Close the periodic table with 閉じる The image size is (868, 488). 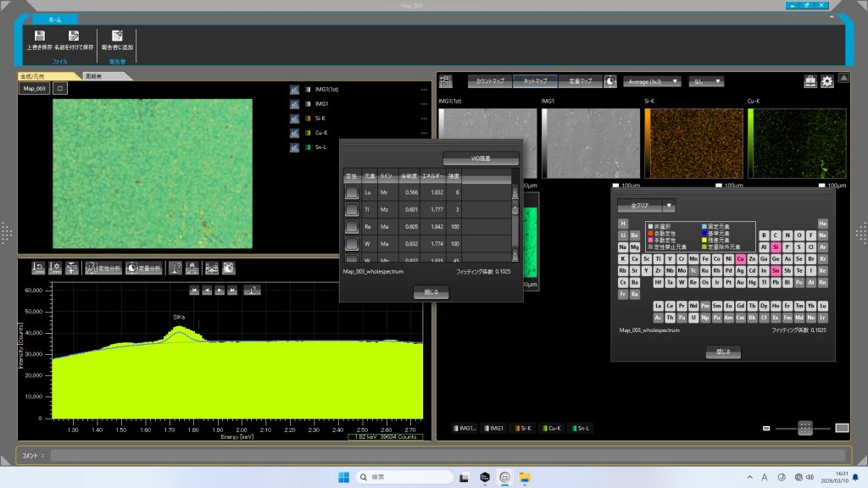click(x=723, y=352)
